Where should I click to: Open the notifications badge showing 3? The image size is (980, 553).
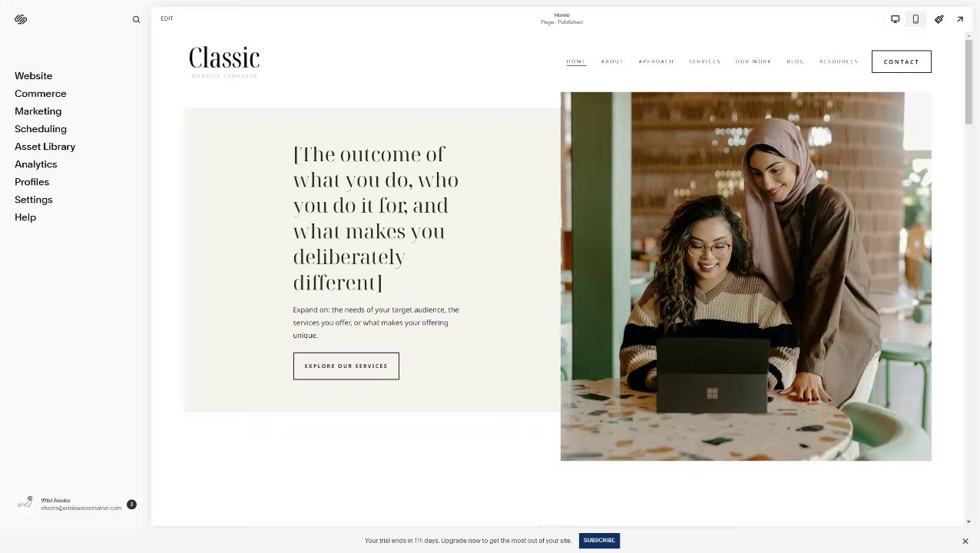point(131,505)
